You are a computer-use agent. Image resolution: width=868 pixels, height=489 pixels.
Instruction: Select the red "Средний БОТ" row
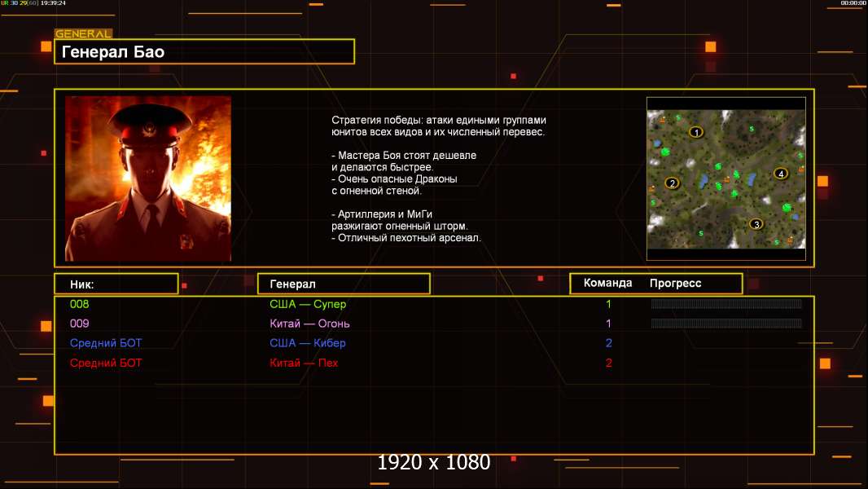[106, 363]
